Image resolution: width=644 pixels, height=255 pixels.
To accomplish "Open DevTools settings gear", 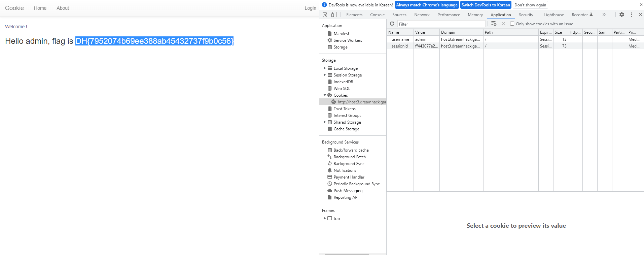I will click(x=622, y=14).
